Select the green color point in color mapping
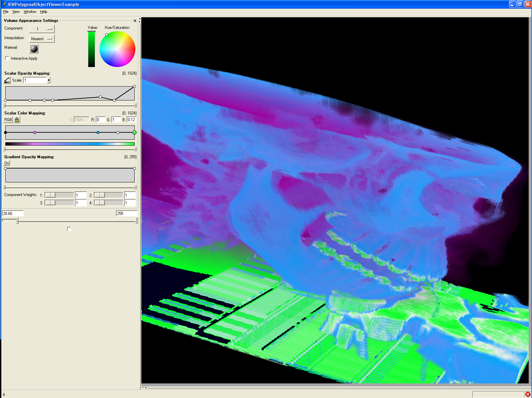The image size is (532, 398). 134,133
